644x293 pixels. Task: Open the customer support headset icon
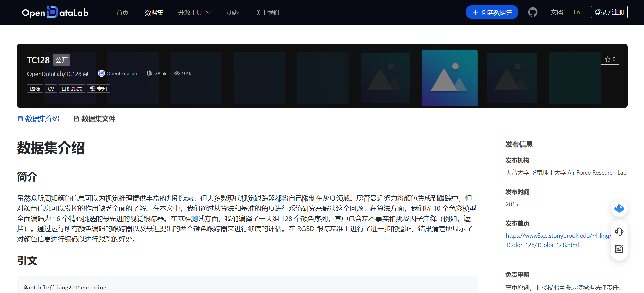coord(619,232)
